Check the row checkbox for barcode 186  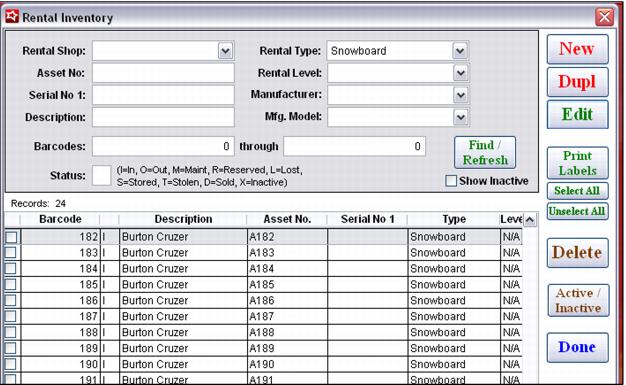point(11,301)
